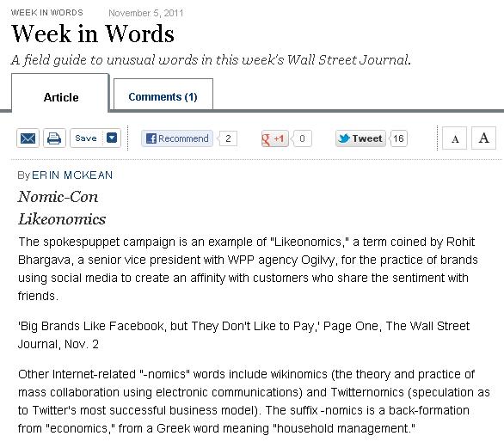Click the Google +1 button
The height and width of the screenshot is (448, 504).
(275, 138)
